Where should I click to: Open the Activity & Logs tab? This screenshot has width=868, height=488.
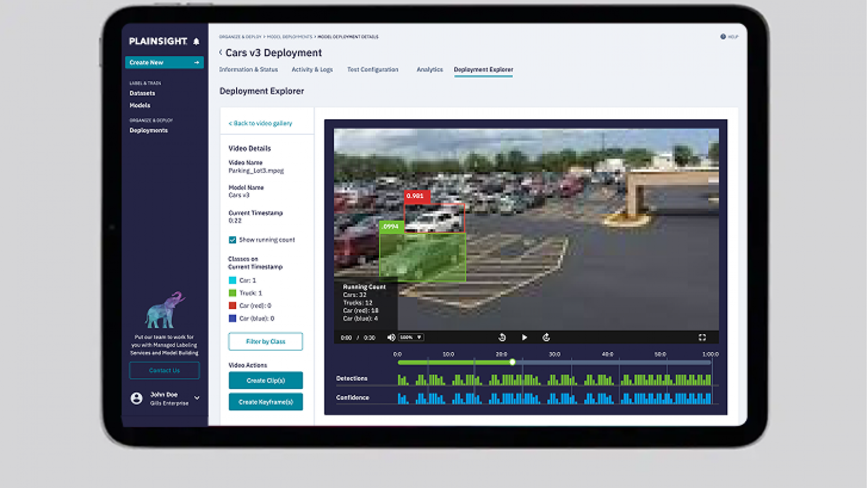(312, 69)
